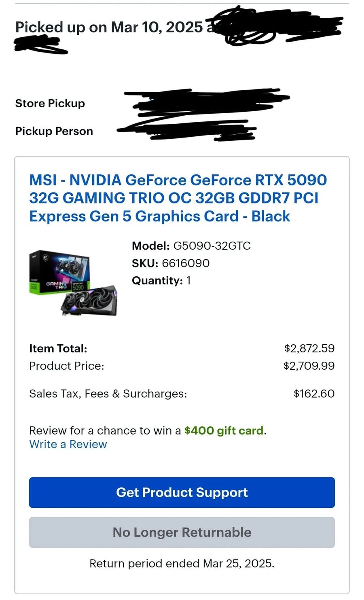364x600 pixels.
Task: Click the Product Price label
Action: click(x=67, y=366)
